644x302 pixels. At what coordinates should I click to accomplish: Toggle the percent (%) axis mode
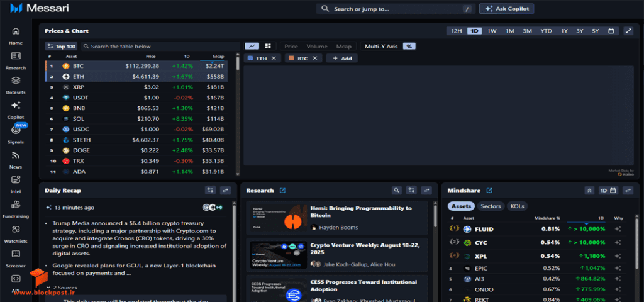tap(409, 47)
